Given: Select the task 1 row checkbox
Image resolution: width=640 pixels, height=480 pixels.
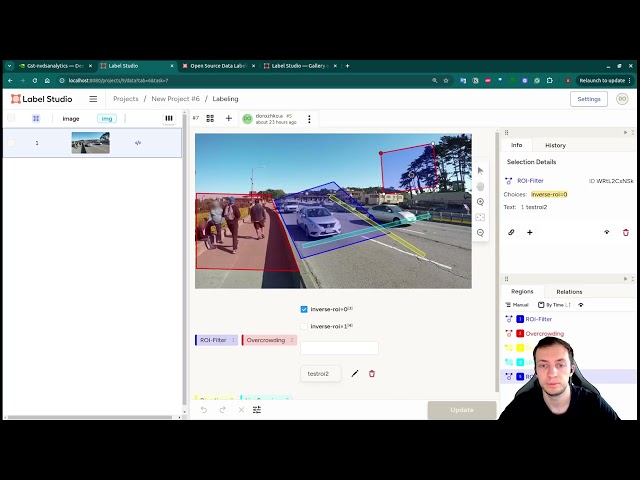Looking at the screenshot, I should (11, 142).
